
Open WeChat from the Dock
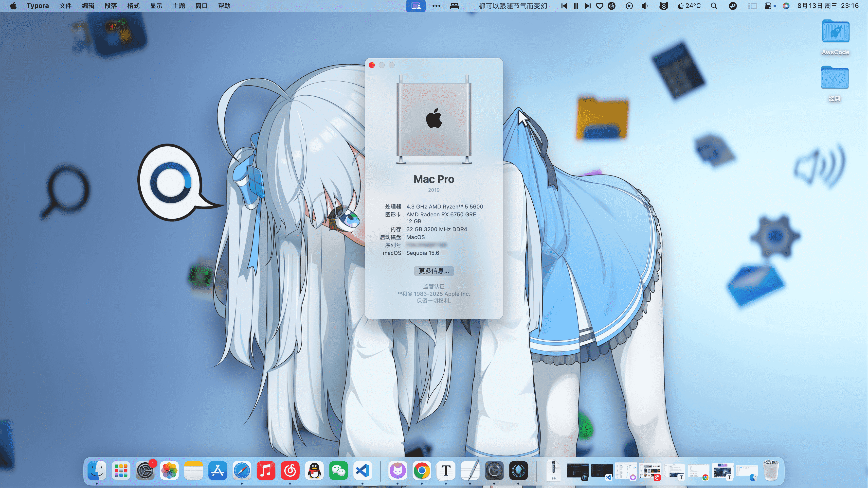click(x=338, y=471)
